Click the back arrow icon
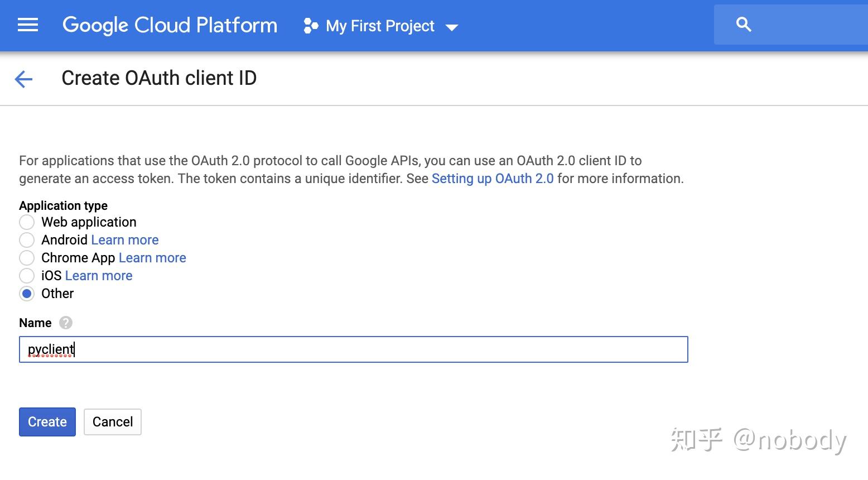The width and height of the screenshot is (868, 480). tap(23, 79)
